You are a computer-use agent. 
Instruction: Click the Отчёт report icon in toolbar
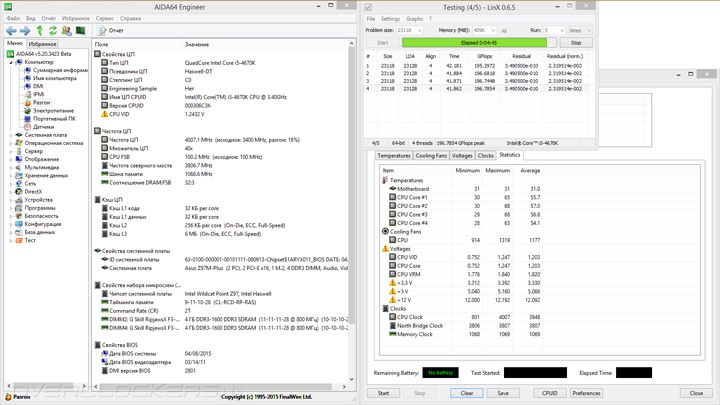coord(101,31)
